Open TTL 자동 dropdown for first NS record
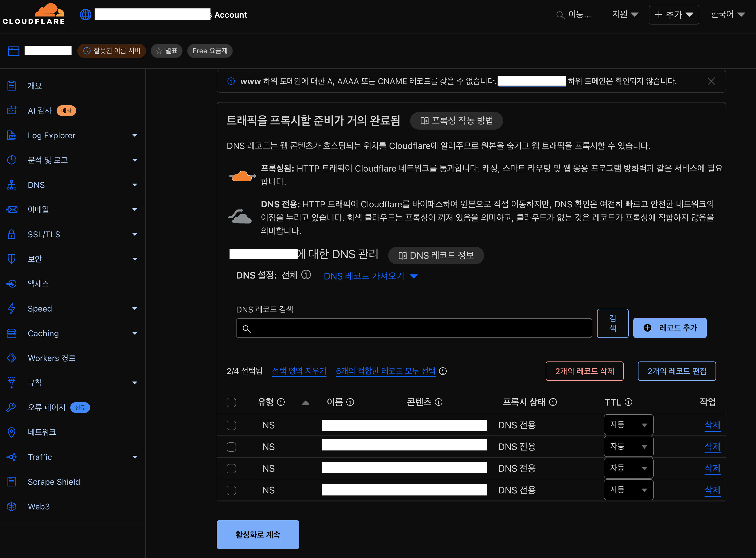 click(x=628, y=425)
